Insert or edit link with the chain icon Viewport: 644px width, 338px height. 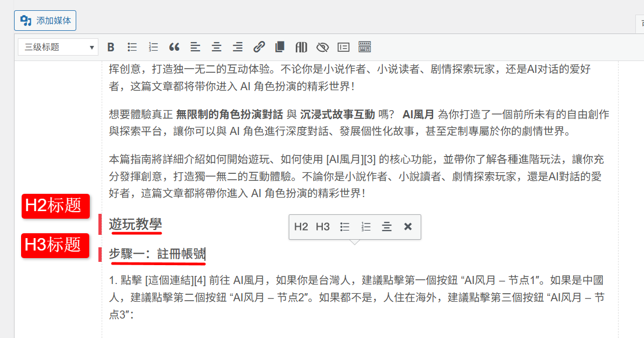click(x=259, y=47)
